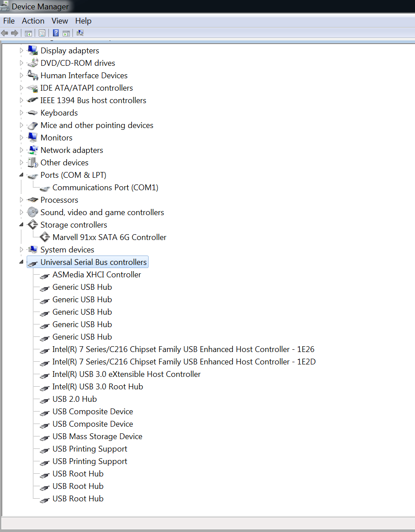Open the Help menu
Screen dimensions: 415x532
coord(83,21)
